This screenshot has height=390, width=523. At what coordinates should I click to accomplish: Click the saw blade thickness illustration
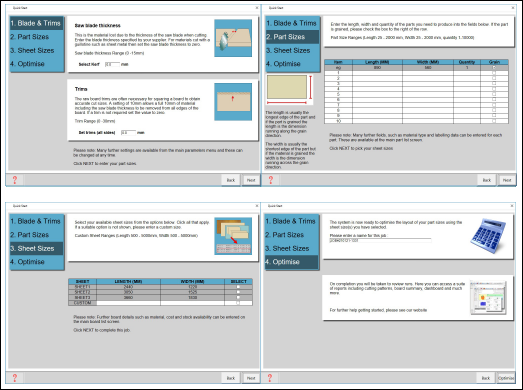point(233,38)
